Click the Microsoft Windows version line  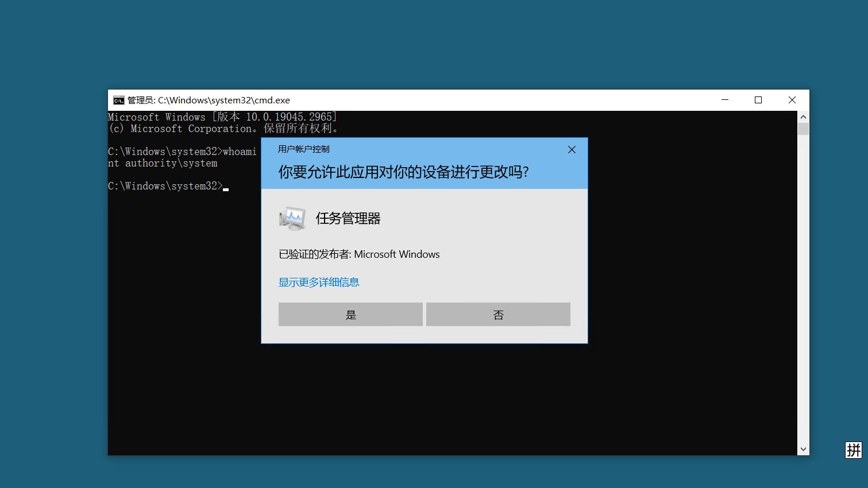pyautogui.click(x=222, y=117)
